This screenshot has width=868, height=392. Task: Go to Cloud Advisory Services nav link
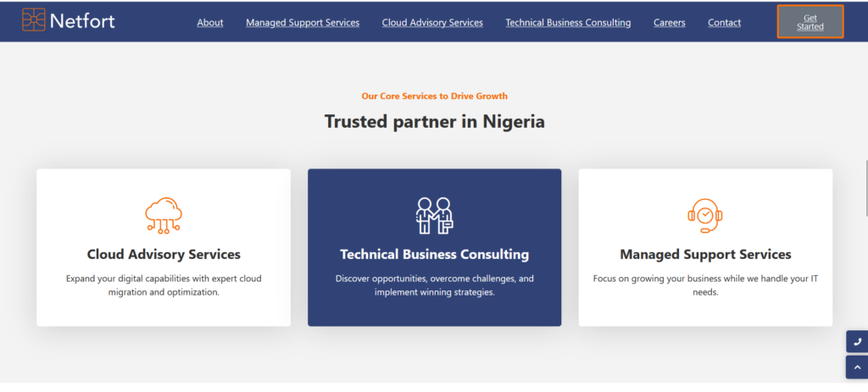coord(432,23)
